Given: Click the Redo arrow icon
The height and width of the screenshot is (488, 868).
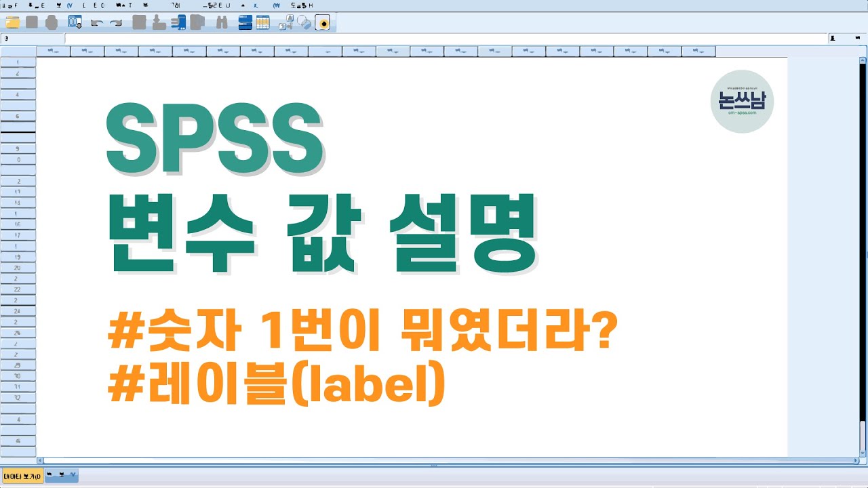Looking at the screenshot, I should (116, 22).
